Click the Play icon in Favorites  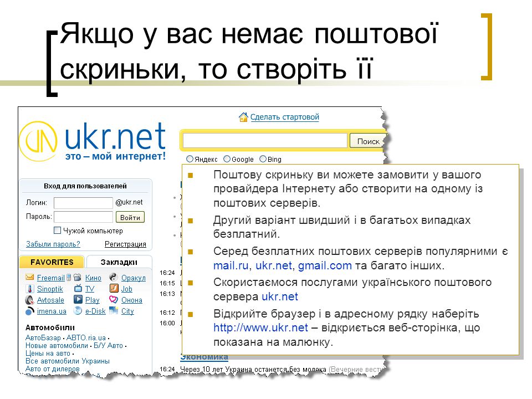click(78, 300)
